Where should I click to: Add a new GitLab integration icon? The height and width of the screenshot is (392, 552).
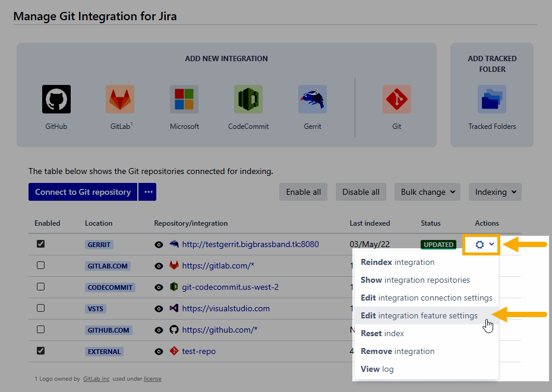click(x=120, y=99)
